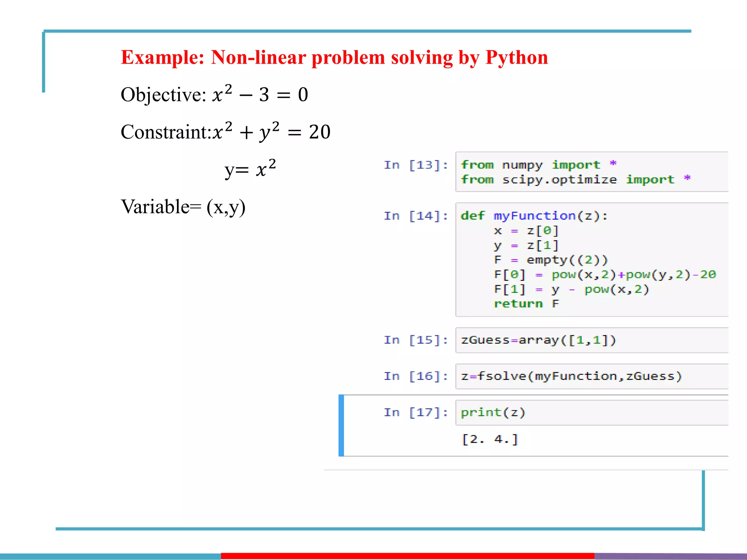This screenshot has width=747, height=560.
Task: Click the blue selected-cell indicator bar
Action: pyautogui.click(x=341, y=425)
